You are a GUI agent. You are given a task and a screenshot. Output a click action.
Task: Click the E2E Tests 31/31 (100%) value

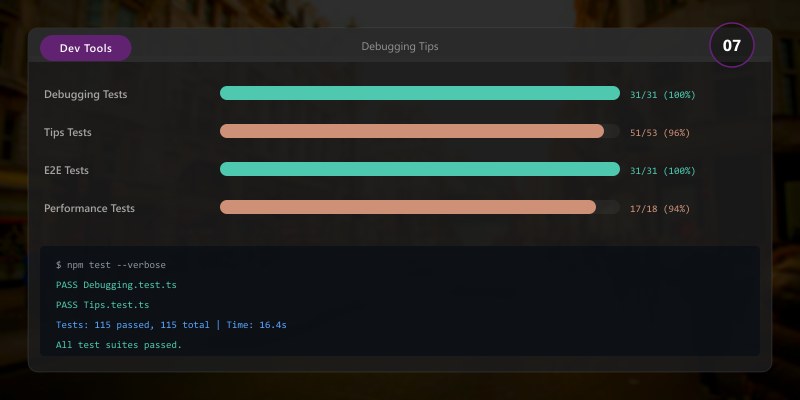[662, 171]
